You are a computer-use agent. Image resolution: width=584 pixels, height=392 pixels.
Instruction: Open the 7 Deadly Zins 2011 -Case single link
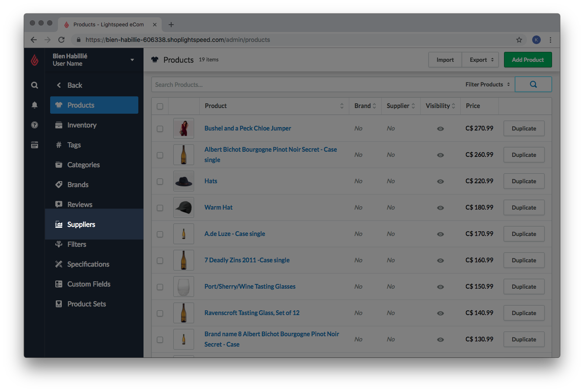click(247, 260)
